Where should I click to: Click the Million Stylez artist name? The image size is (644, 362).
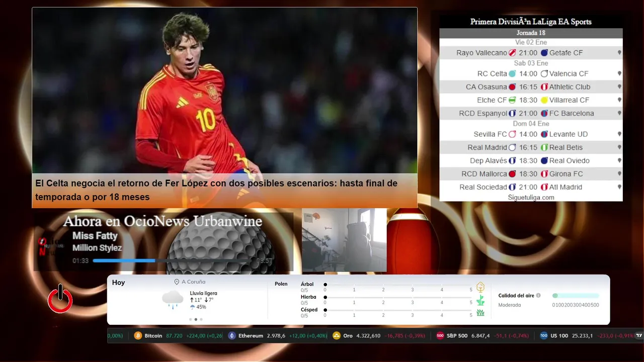(97, 248)
